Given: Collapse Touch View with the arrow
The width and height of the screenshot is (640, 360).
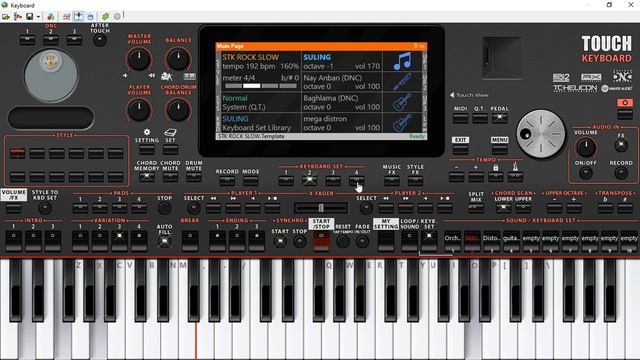Looking at the screenshot, I should click(x=452, y=95).
